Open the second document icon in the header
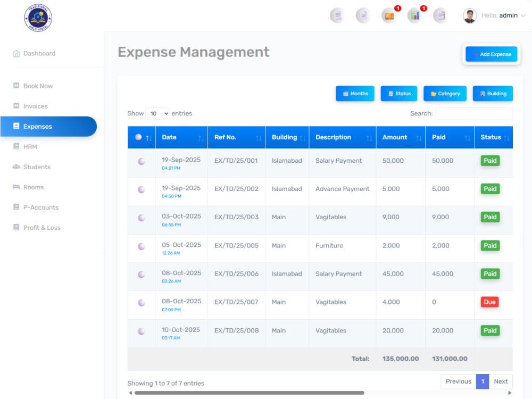 tap(363, 15)
